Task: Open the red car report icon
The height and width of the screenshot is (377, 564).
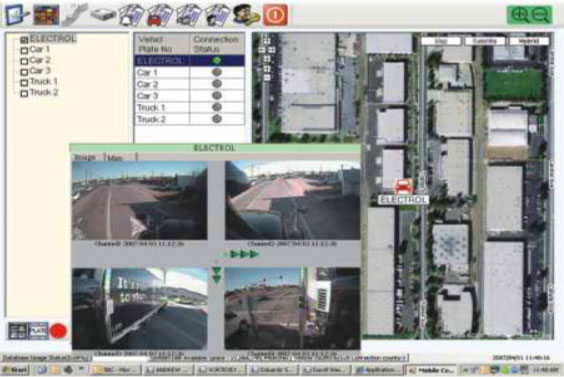Action: point(160,15)
